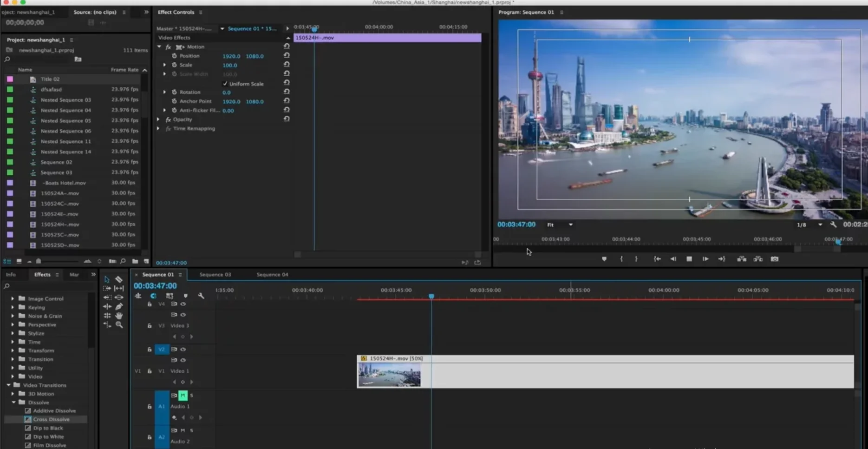Select the Pen tool in the timeline toolbar
This screenshot has width=868, height=449.
click(119, 307)
